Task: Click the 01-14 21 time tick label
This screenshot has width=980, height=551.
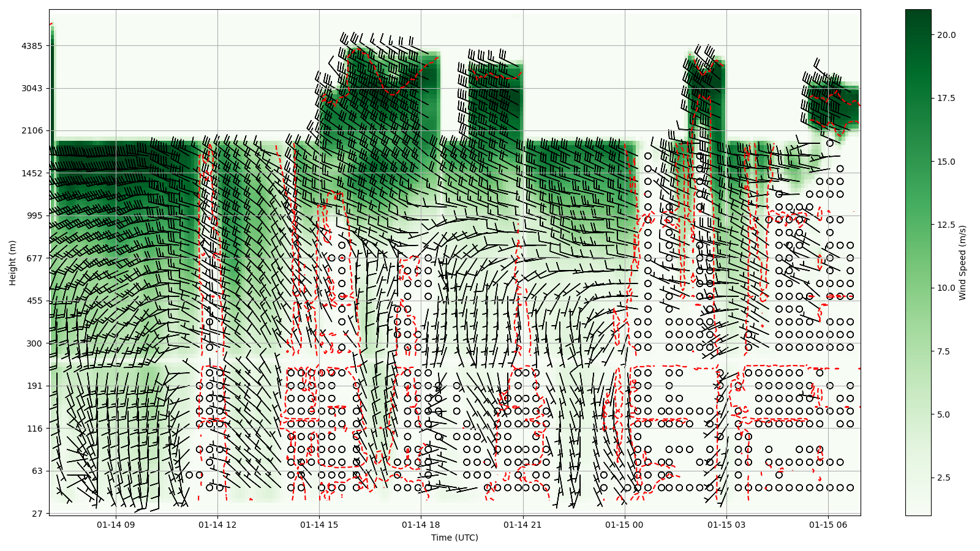Action: click(522, 525)
